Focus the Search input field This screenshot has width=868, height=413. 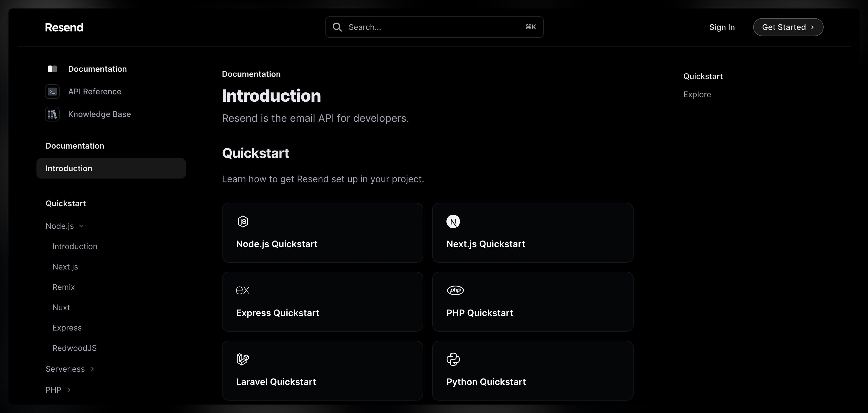tap(434, 27)
